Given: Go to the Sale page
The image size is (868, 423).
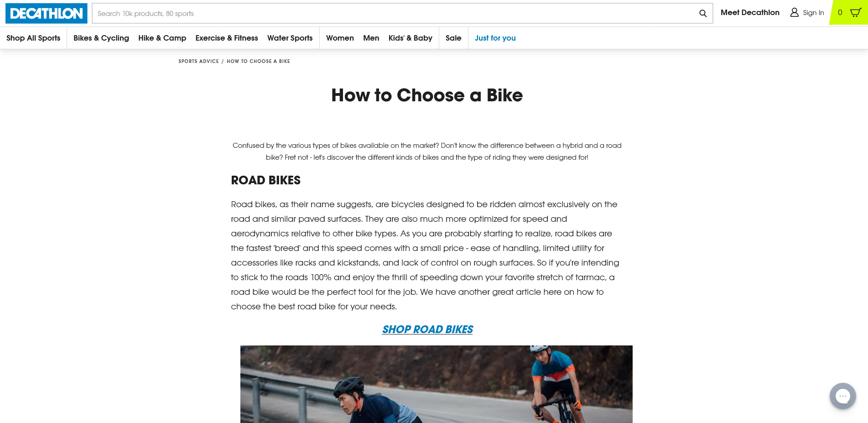Looking at the screenshot, I should [x=453, y=38].
